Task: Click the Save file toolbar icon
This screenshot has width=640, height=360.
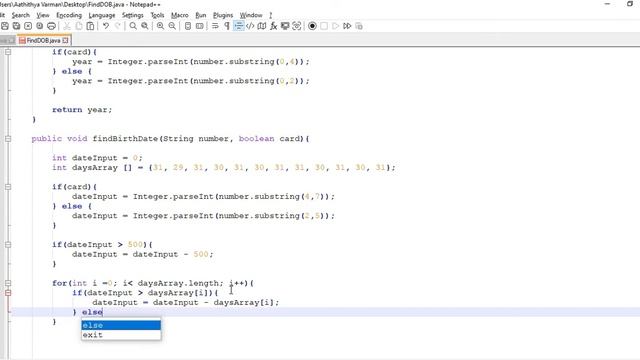Action: 5,26
